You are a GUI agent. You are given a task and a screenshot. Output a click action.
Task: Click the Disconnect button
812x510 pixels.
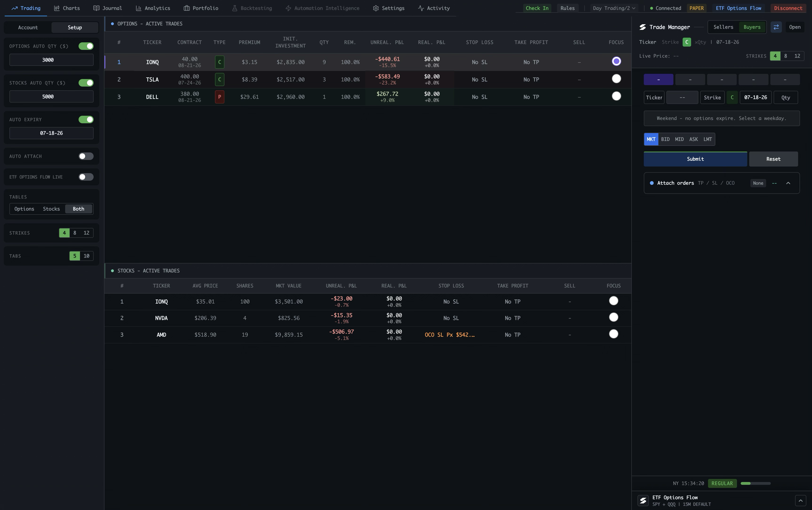point(788,8)
